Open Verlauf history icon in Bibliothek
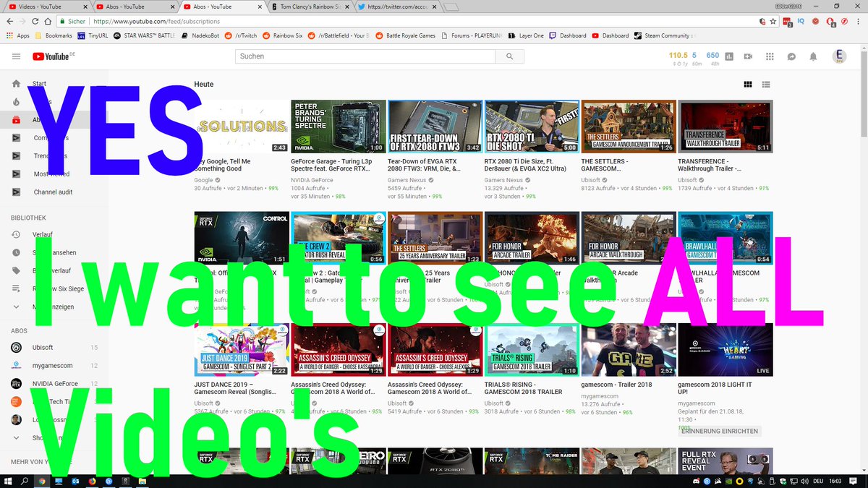 (x=16, y=234)
